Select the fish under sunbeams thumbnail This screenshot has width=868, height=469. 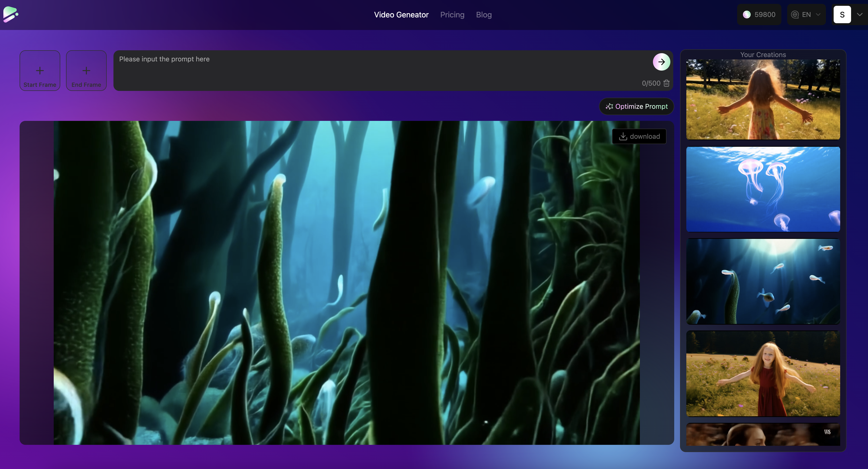763,281
